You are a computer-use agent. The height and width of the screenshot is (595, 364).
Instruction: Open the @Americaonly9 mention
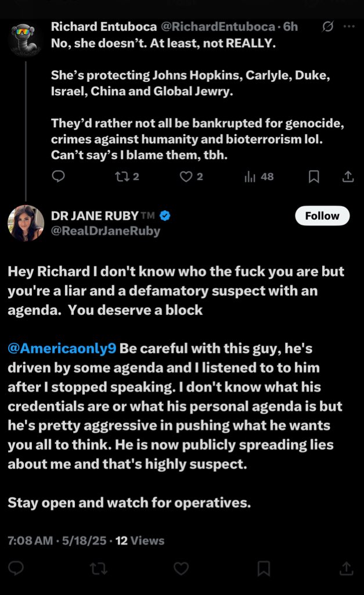pyautogui.click(x=63, y=348)
